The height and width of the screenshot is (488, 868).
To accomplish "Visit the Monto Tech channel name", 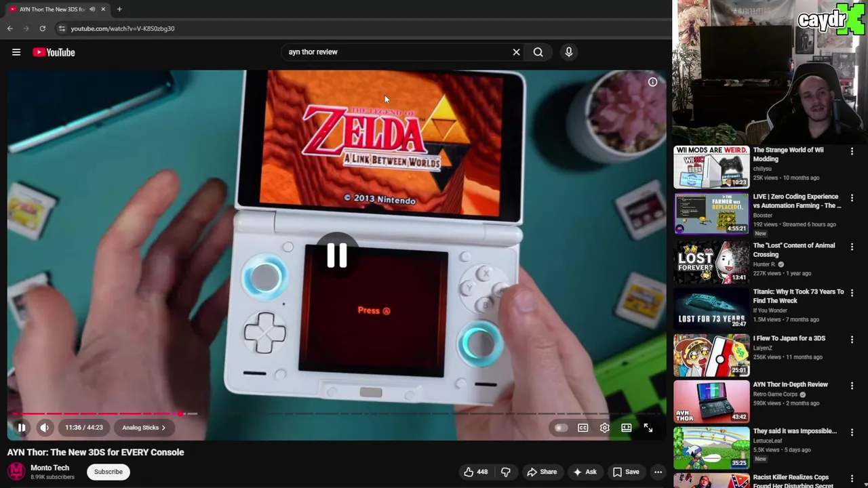I will pos(50,468).
